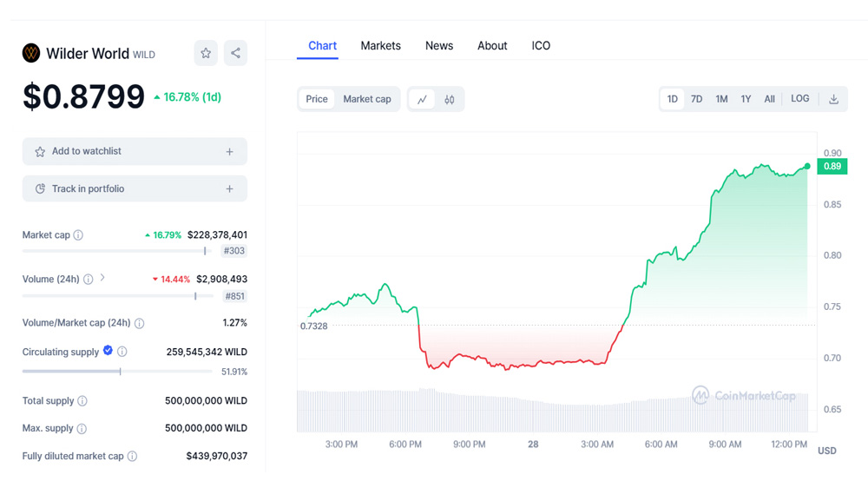Click Volume rank slider bar

(117, 296)
